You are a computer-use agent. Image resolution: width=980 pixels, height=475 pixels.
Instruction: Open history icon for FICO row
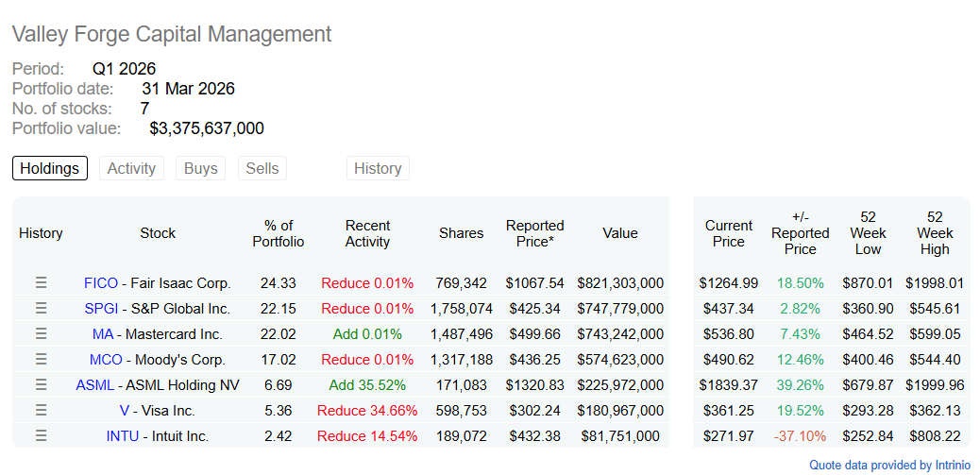tap(41, 283)
